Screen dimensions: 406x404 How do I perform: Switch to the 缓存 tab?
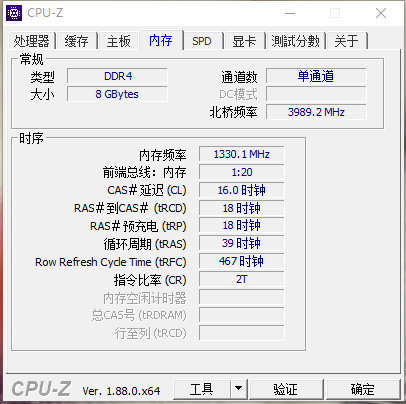(77, 41)
